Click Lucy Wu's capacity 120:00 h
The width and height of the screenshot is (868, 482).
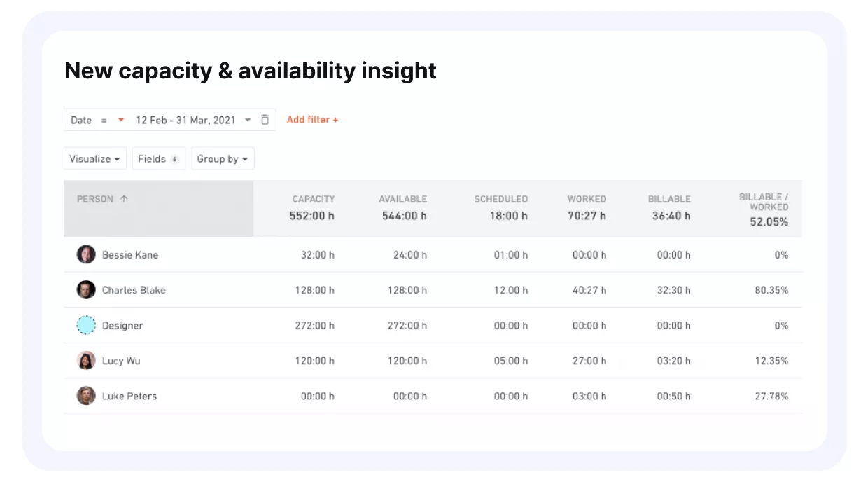(x=315, y=361)
